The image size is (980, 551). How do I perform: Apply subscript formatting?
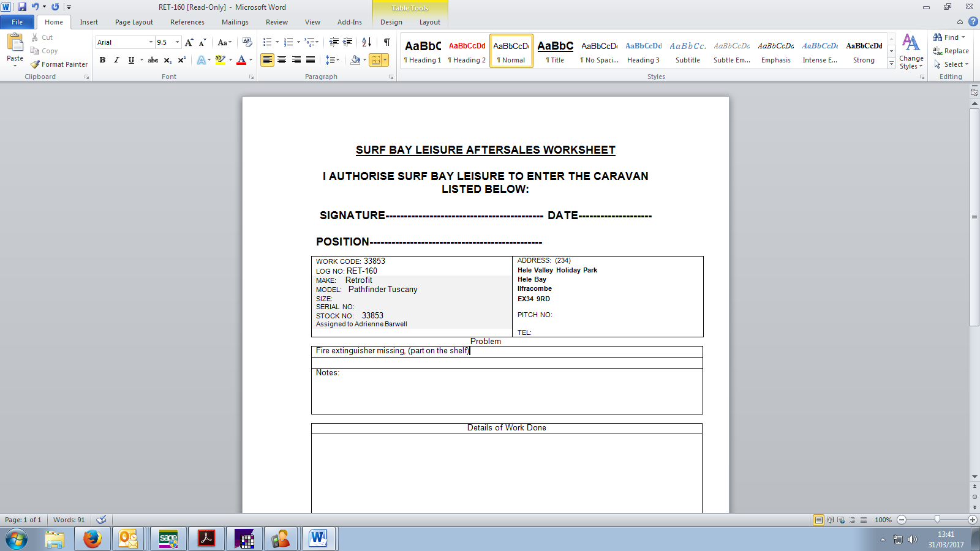pos(167,60)
